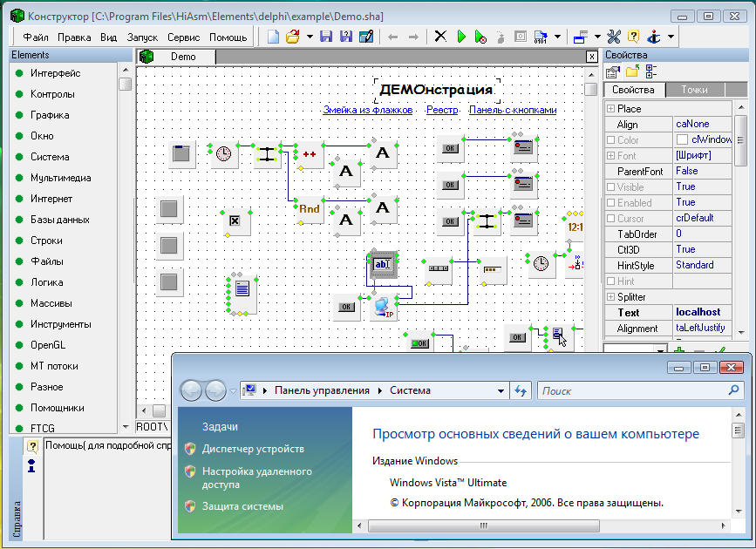
Task: Check the Cursor property checkbox
Action: pos(610,219)
